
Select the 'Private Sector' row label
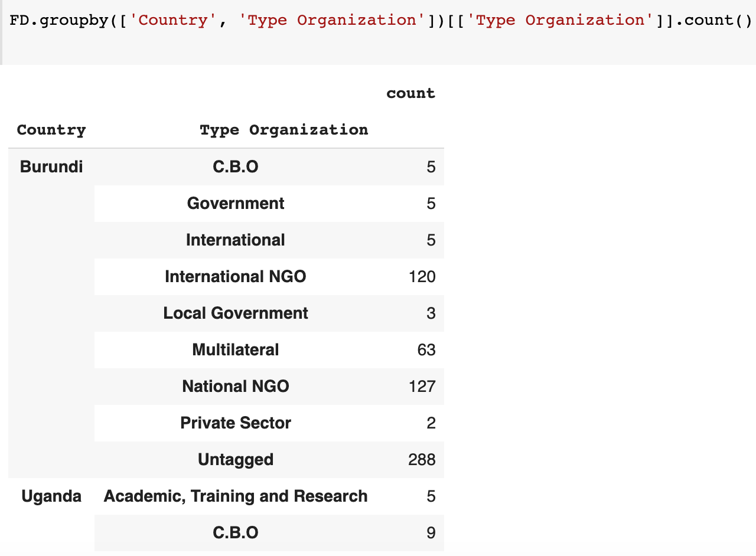pyautogui.click(x=236, y=423)
